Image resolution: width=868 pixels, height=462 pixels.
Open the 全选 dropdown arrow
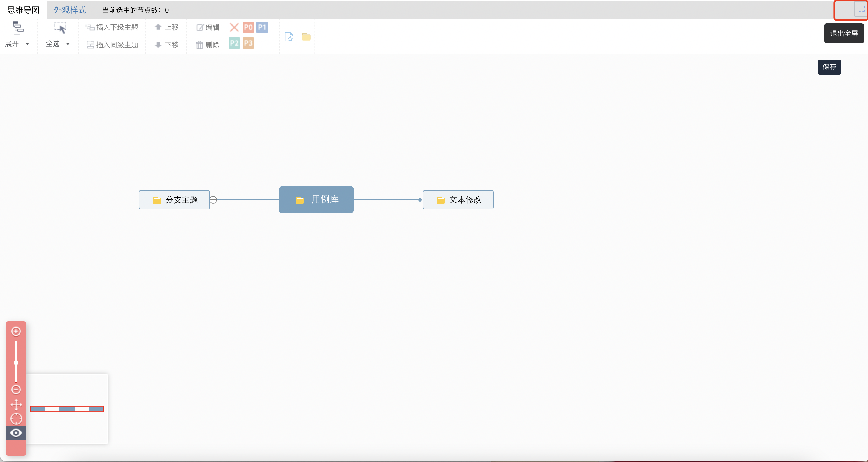coord(68,44)
